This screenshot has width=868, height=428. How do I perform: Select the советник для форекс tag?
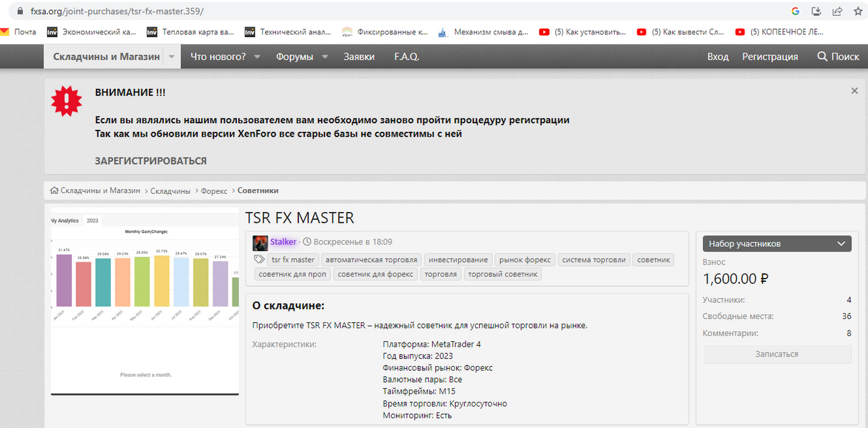click(x=375, y=275)
